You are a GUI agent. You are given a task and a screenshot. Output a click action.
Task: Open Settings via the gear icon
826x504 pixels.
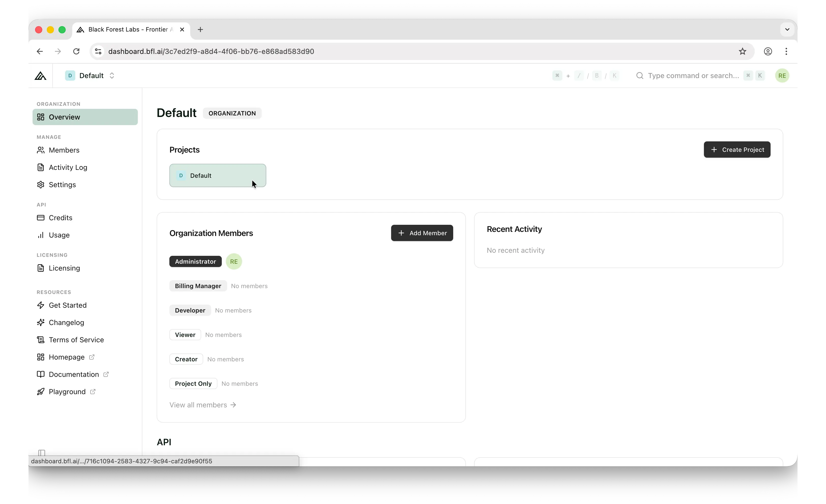[x=41, y=185]
